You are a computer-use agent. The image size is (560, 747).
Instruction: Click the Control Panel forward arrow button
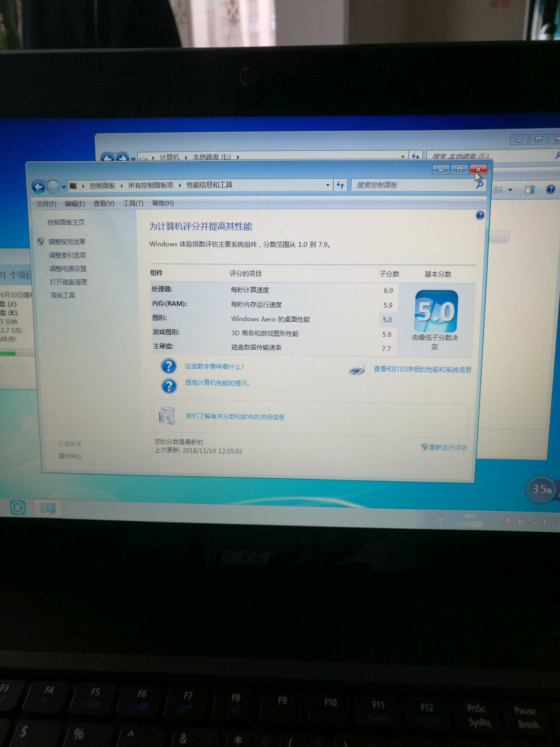point(53,186)
